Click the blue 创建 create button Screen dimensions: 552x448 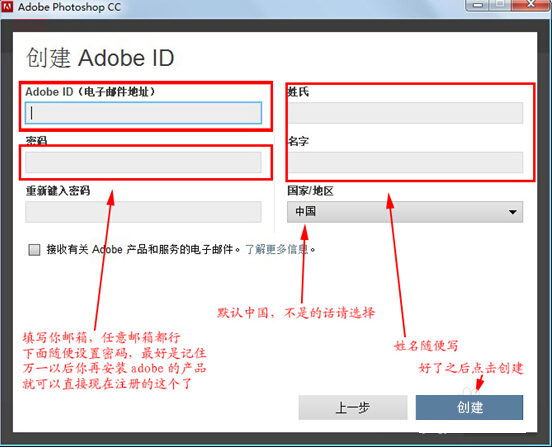coord(469,407)
